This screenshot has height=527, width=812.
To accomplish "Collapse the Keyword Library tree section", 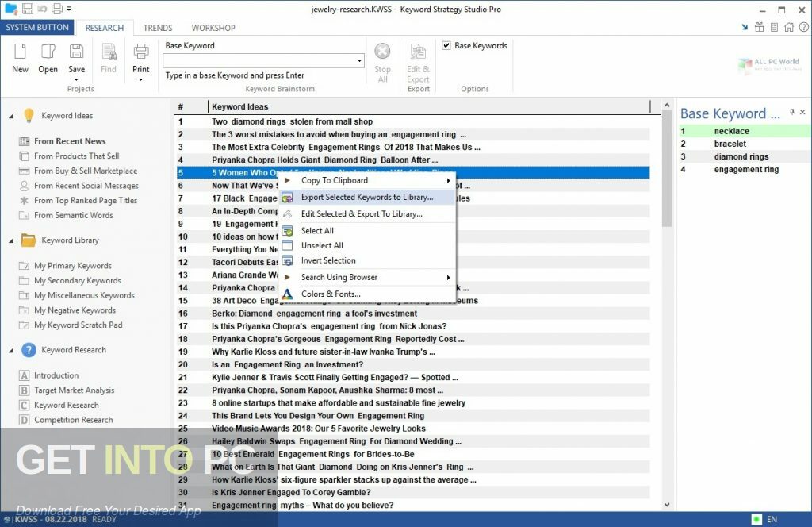I will (11, 240).
